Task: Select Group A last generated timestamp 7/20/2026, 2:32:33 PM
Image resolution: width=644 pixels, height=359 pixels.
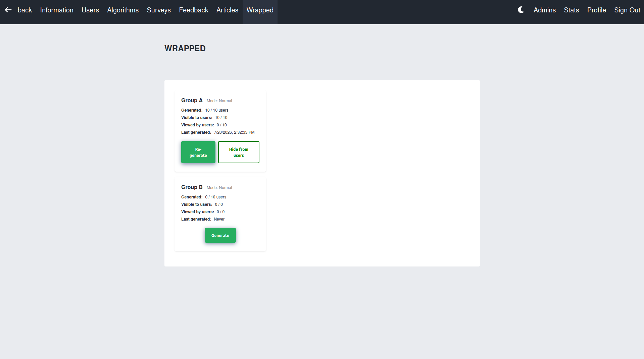Action: 234,132
